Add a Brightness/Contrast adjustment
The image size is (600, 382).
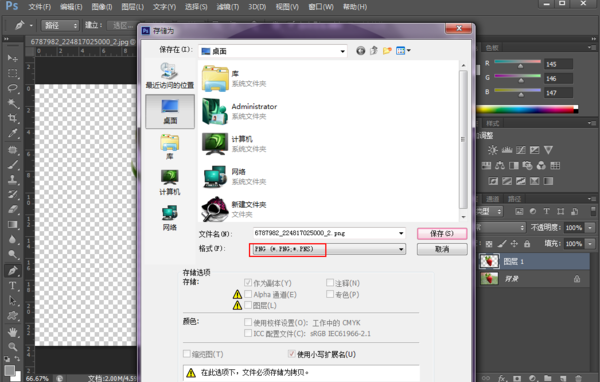pyautogui.click(x=492, y=150)
